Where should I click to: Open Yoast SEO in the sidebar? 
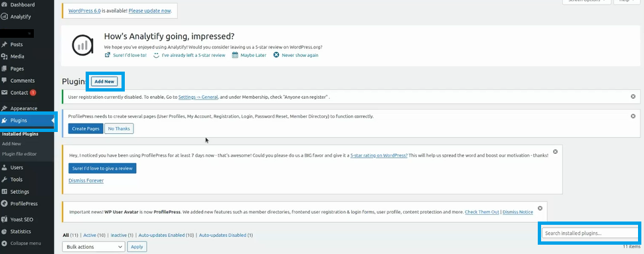click(x=21, y=220)
